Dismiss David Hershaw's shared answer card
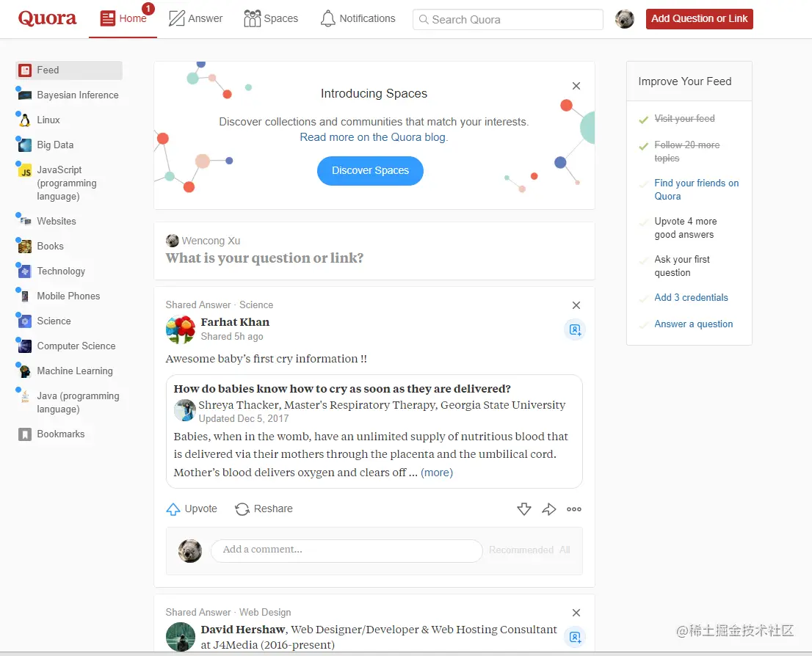The image size is (812, 656). 576,613
